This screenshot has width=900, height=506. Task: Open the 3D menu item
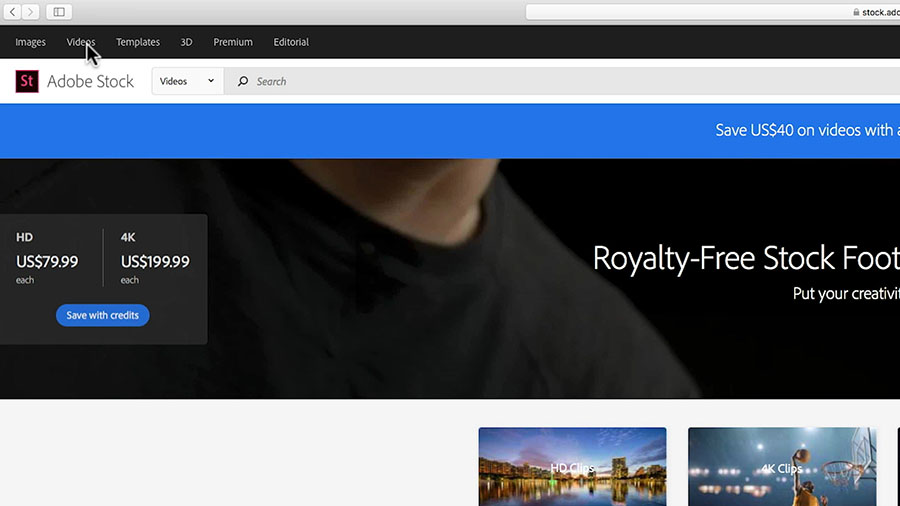(187, 42)
